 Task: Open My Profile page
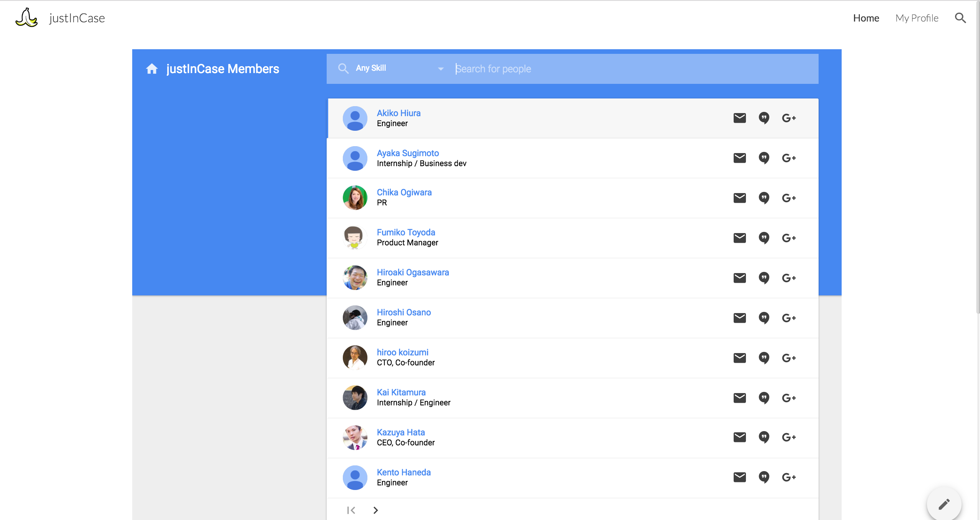(x=917, y=18)
